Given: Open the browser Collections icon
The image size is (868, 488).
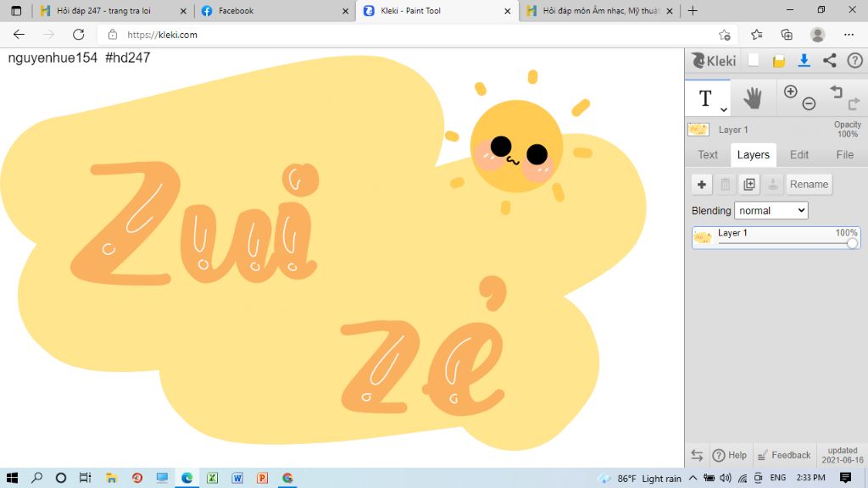Looking at the screenshot, I should click(x=787, y=34).
